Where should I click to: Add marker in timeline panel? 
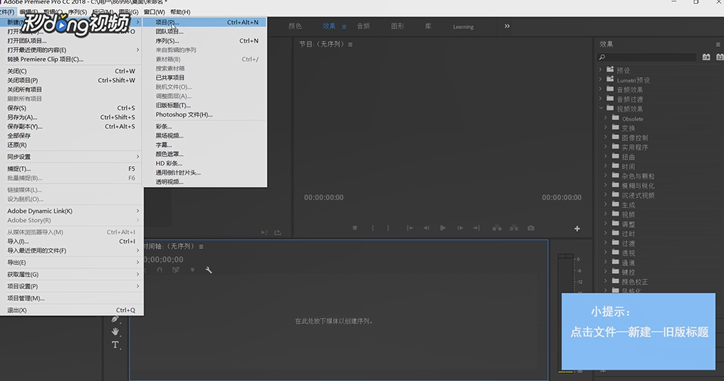tap(193, 270)
